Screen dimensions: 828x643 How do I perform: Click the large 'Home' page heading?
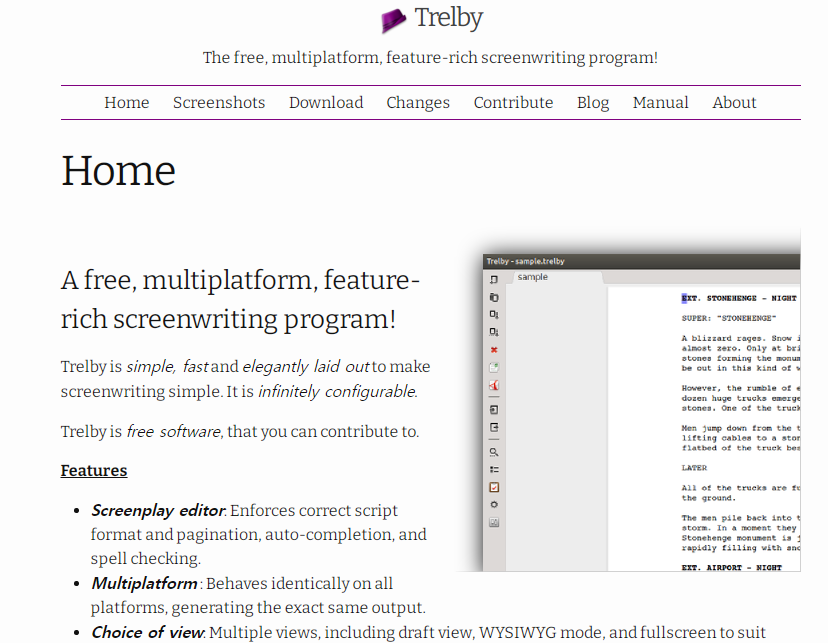tap(118, 171)
